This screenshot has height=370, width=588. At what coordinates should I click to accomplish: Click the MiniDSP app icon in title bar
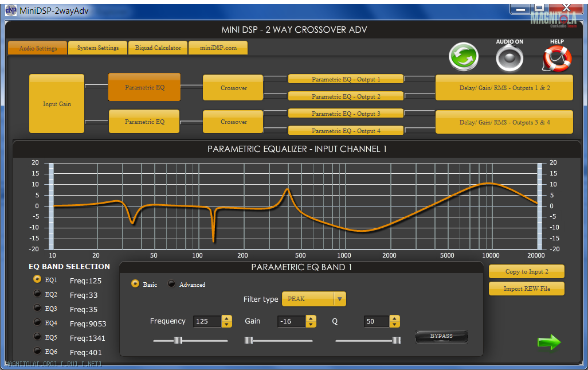point(10,10)
